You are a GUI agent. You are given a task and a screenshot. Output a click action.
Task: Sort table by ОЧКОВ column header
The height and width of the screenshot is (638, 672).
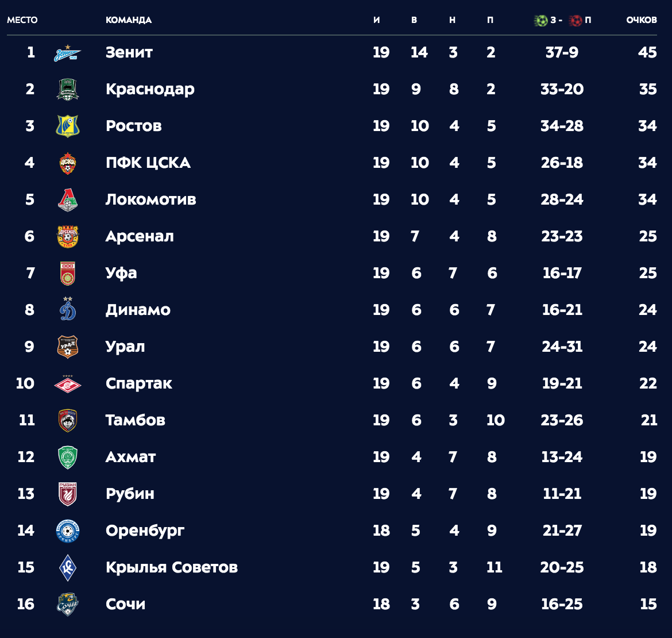[641, 20]
